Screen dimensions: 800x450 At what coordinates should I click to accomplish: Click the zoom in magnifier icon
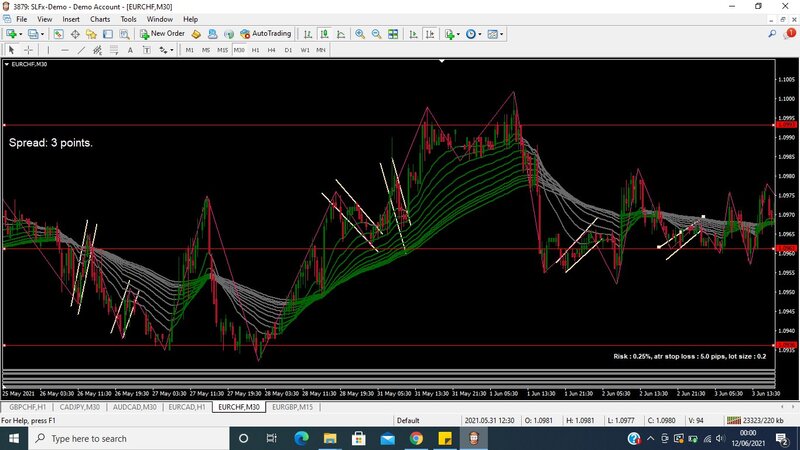[359, 33]
